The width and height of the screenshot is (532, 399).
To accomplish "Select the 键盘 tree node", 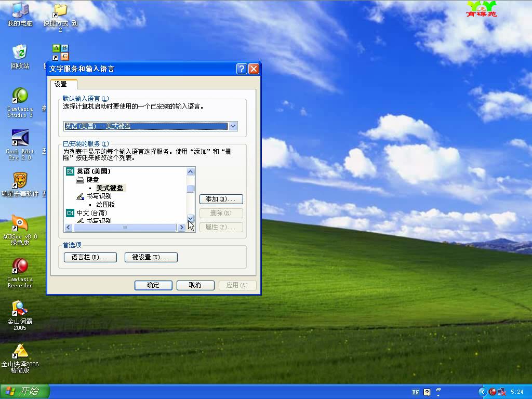I will pos(92,180).
